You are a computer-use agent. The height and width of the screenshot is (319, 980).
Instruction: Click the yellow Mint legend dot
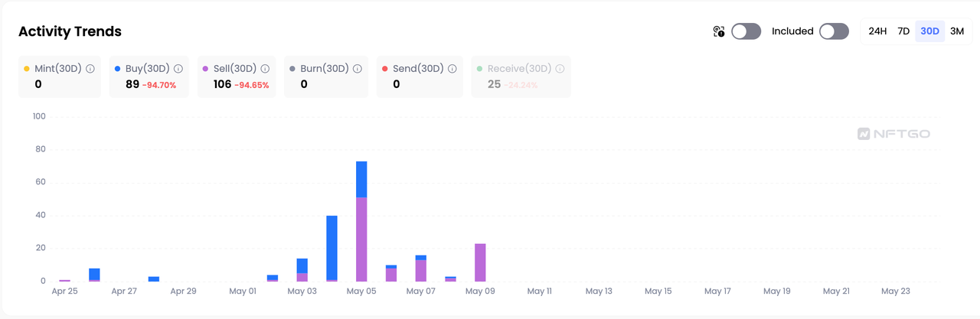[x=27, y=69]
